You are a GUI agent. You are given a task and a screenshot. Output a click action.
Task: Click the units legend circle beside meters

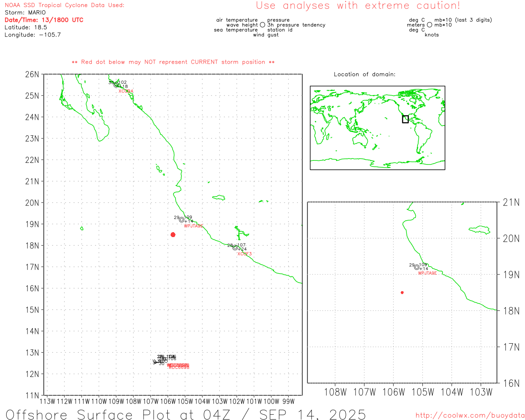point(429,25)
